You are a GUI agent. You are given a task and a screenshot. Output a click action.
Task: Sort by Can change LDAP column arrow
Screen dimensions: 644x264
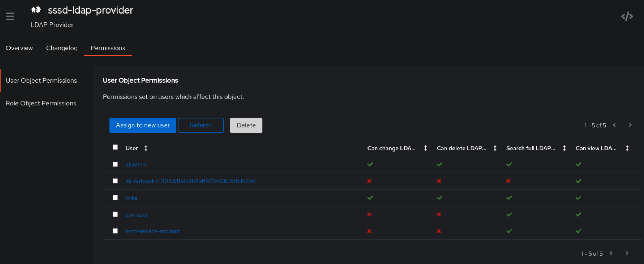click(425, 148)
